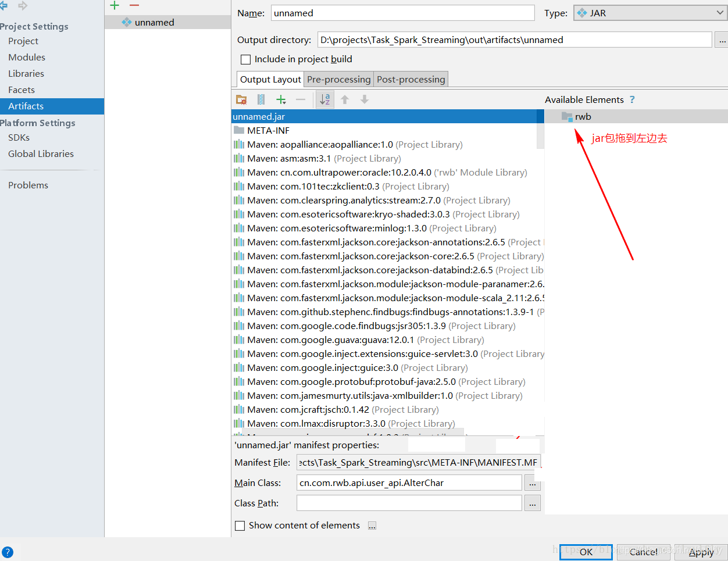
Task: Click the unnamed artifact icon in list
Action: 127,22
